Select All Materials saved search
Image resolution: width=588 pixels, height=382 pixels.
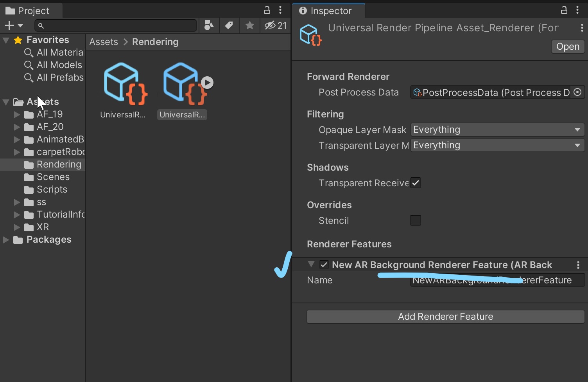[54, 52]
